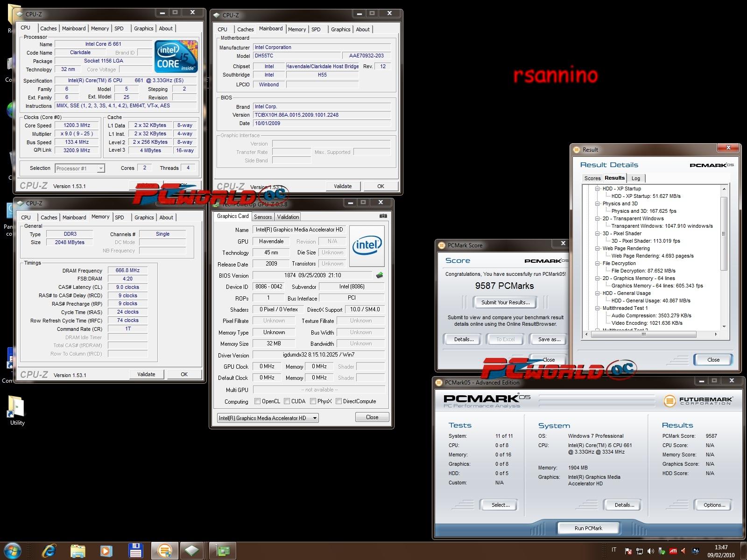Open the Graphics Media Accelerator HD card dropdown
The height and width of the screenshot is (560, 747).
(x=268, y=418)
